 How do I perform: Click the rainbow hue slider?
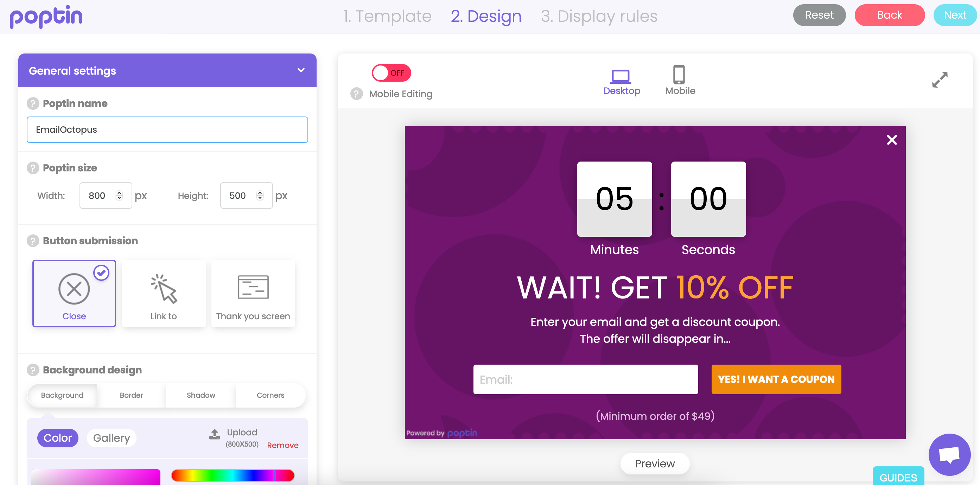[x=233, y=475]
